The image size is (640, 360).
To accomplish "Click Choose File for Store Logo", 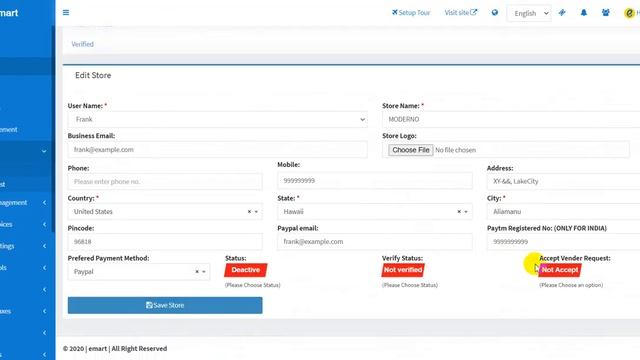I will (x=411, y=150).
